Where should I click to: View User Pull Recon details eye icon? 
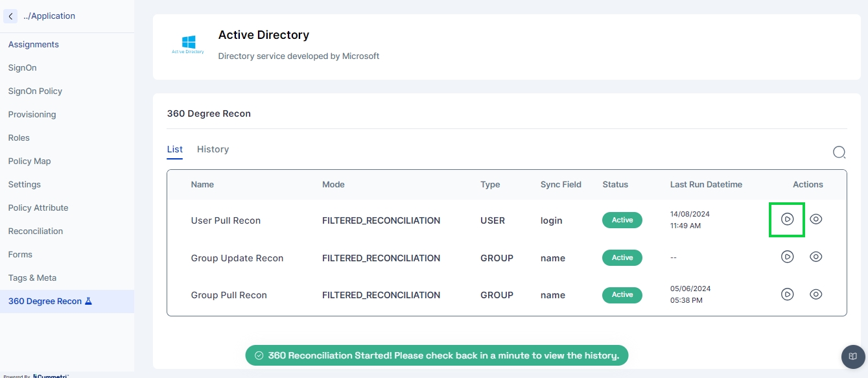click(x=816, y=219)
